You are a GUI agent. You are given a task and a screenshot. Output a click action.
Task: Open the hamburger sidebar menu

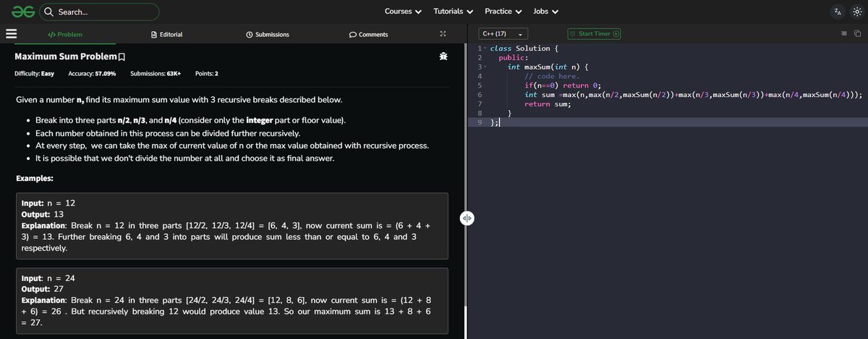pos(11,33)
